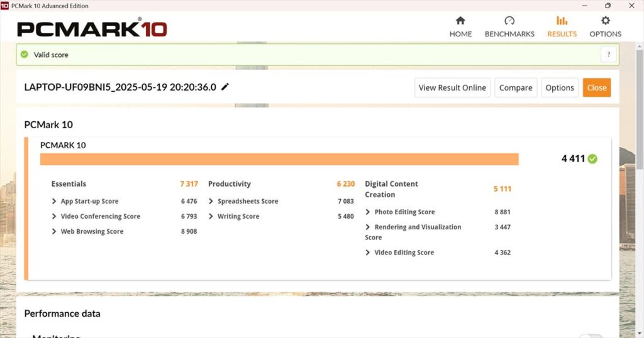644x338 pixels.
Task: Open Benchmarks via the gauge icon
Action: tap(509, 21)
